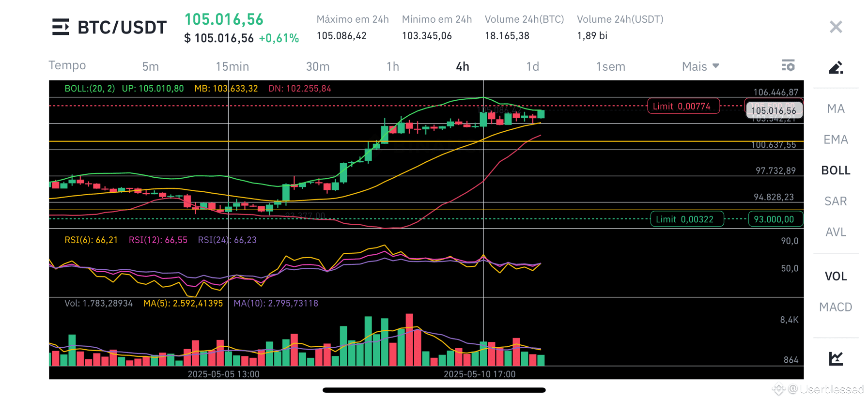This screenshot has height=401, width=868.
Task: Click the Volume 24h(USDT) value 1,89 bi
Action: point(592,36)
